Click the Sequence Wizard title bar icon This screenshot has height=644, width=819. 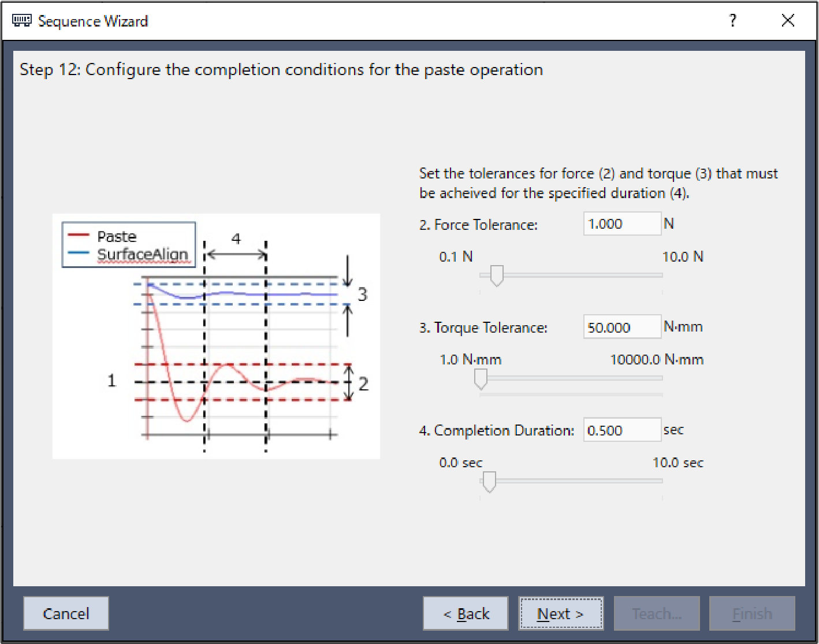pyautogui.click(x=21, y=21)
